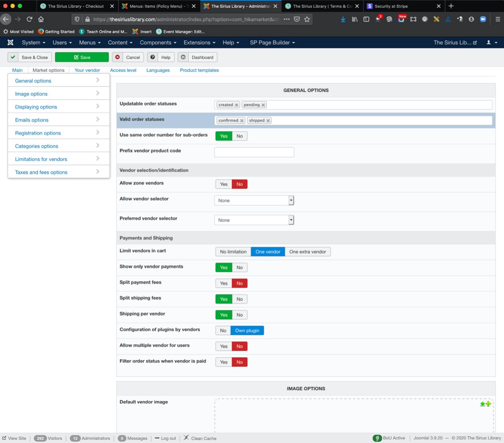Open the Product templates tab
This screenshot has width=504, height=443.
[199, 71]
